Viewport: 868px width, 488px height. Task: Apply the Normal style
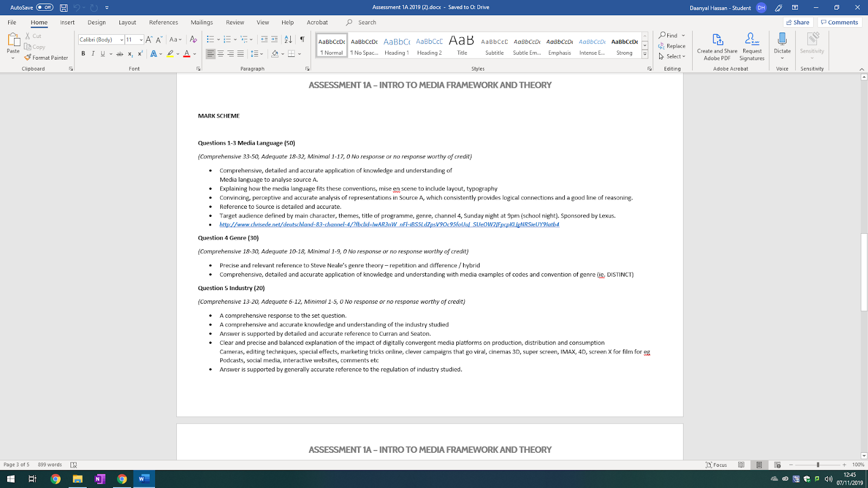point(331,46)
